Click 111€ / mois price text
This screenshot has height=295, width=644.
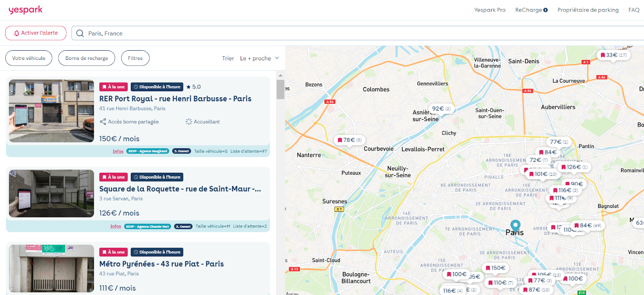click(x=118, y=288)
